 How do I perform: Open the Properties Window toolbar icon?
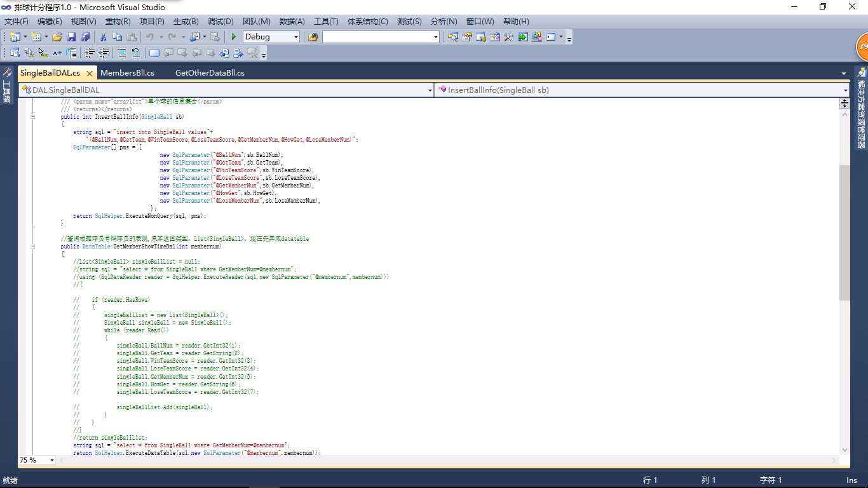click(467, 37)
